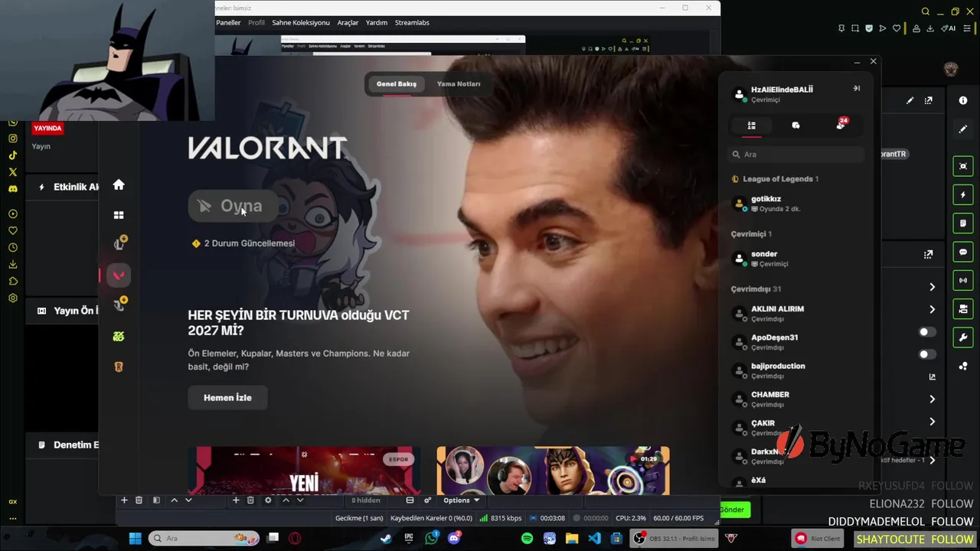Click the OBS source properties gear icon
Screen dimensions: 980x551
pyautogui.click(x=268, y=500)
